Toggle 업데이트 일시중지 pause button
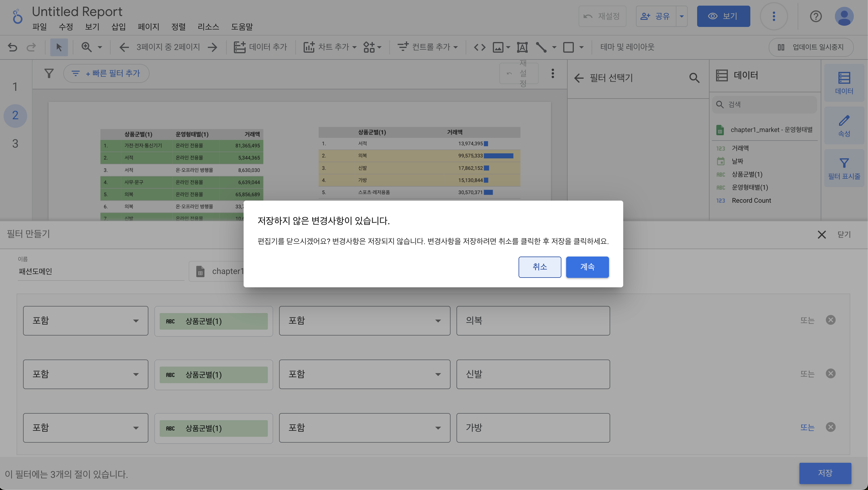 point(811,47)
